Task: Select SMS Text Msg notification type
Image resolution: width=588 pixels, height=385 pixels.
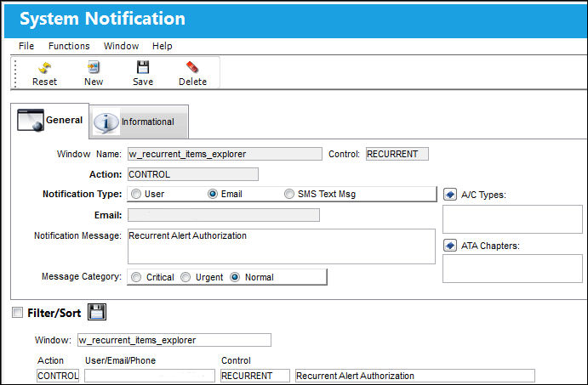Action: coord(289,194)
